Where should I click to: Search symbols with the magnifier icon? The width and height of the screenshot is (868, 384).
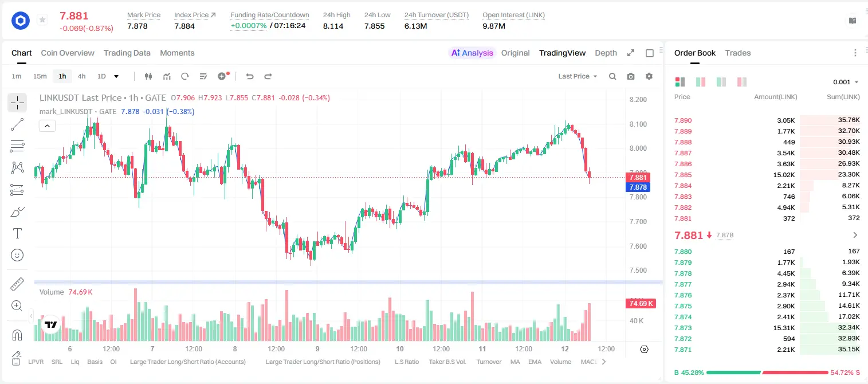(x=612, y=76)
